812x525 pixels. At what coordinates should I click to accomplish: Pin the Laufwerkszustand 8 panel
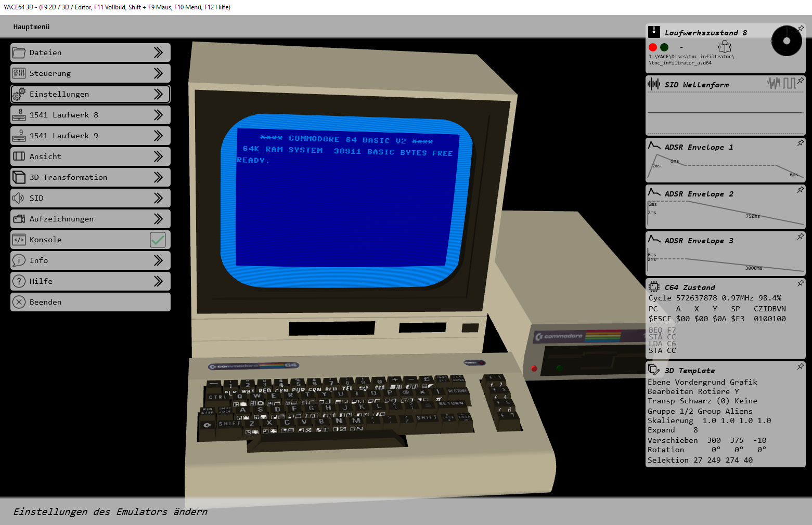click(801, 28)
